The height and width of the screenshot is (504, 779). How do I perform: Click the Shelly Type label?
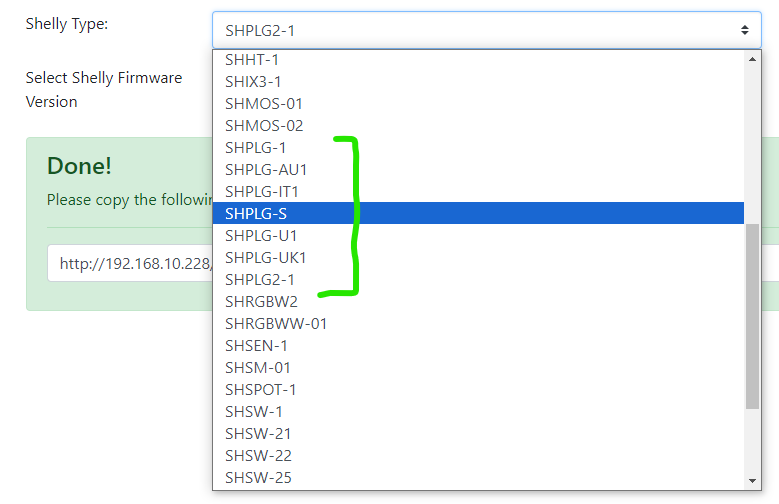point(67,24)
